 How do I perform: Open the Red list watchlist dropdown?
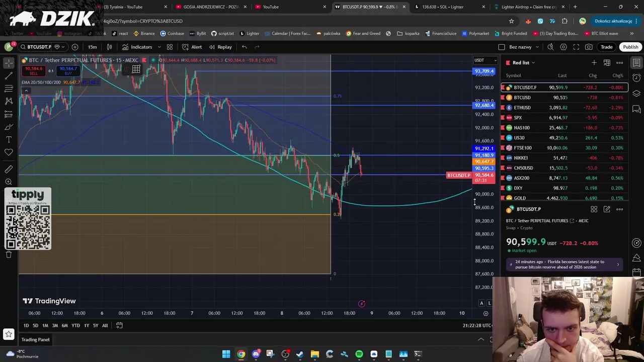click(x=523, y=62)
